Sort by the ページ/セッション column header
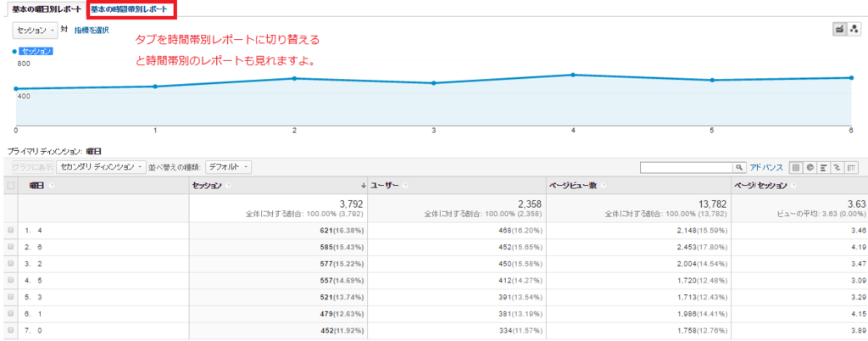 (x=760, y=186)
